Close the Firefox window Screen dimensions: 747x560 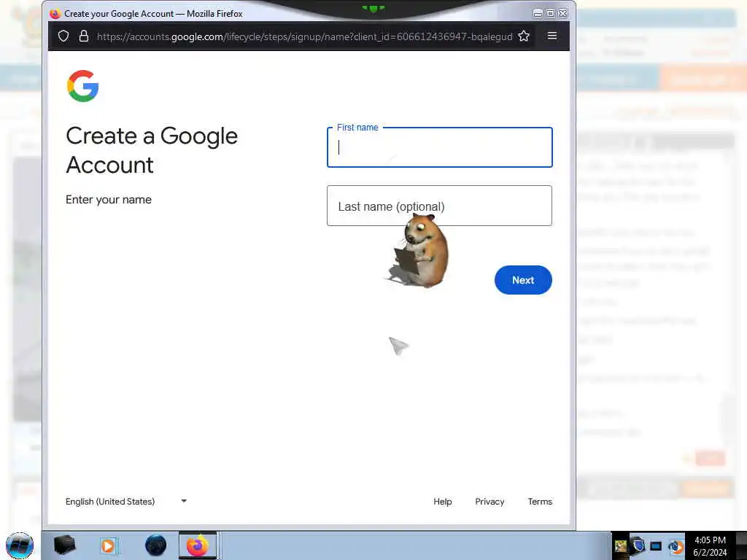tap(562, 13)
